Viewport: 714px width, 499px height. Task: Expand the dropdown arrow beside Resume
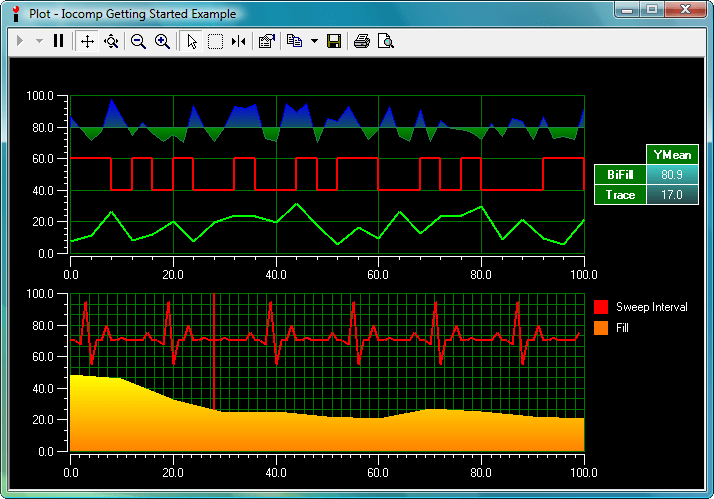39,41
